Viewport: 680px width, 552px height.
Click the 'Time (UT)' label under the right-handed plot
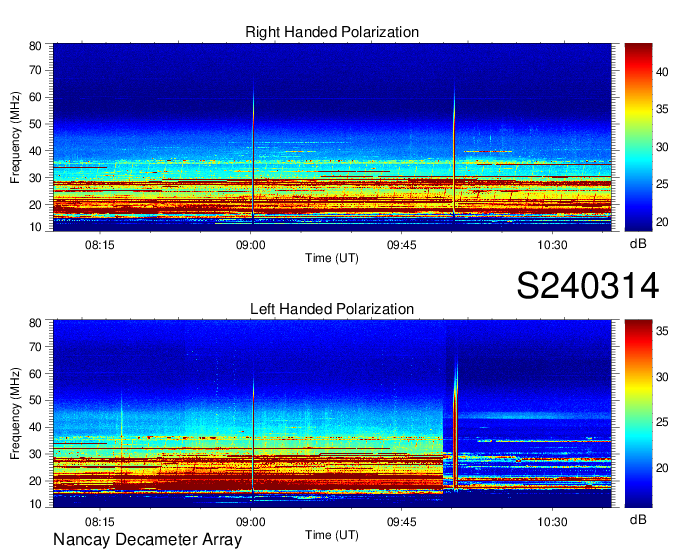pos(332,258)
